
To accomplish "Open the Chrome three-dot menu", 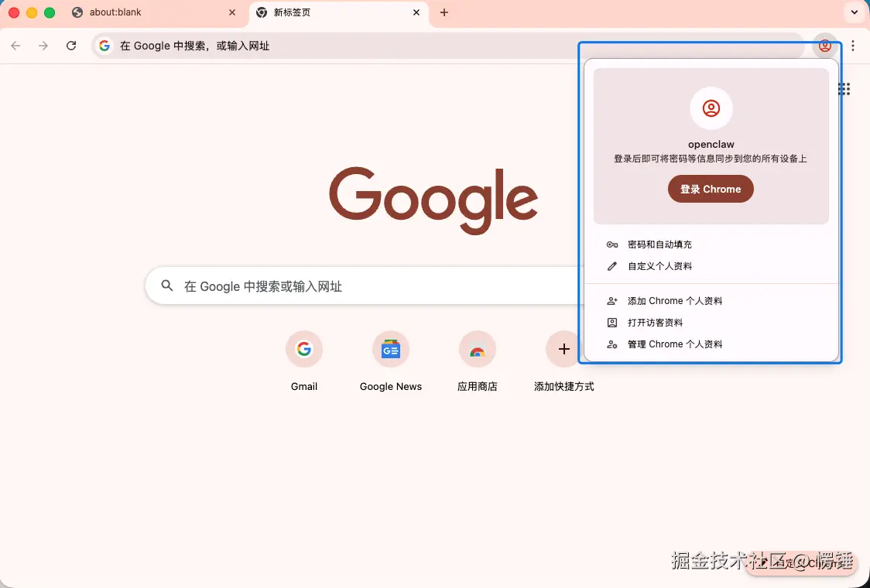I will [x=853, y=46].
